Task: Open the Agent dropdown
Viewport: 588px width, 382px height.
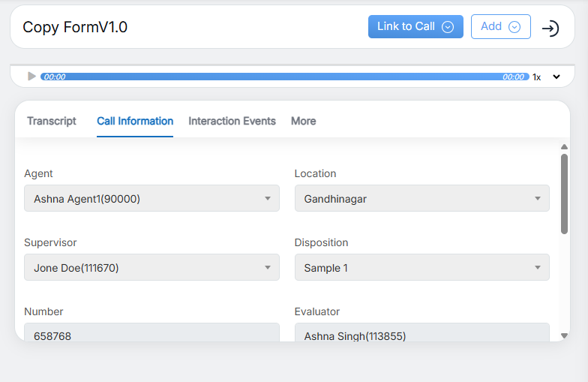Action: click(151, 199)
